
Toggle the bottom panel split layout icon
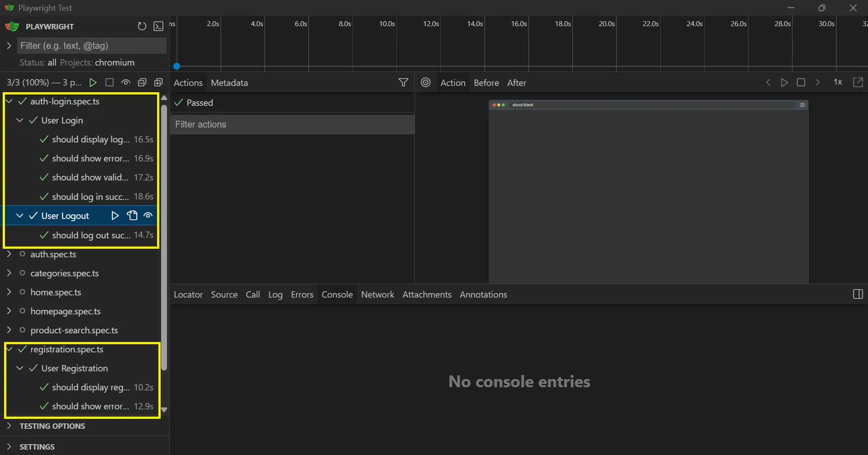(x=858, y=294)
